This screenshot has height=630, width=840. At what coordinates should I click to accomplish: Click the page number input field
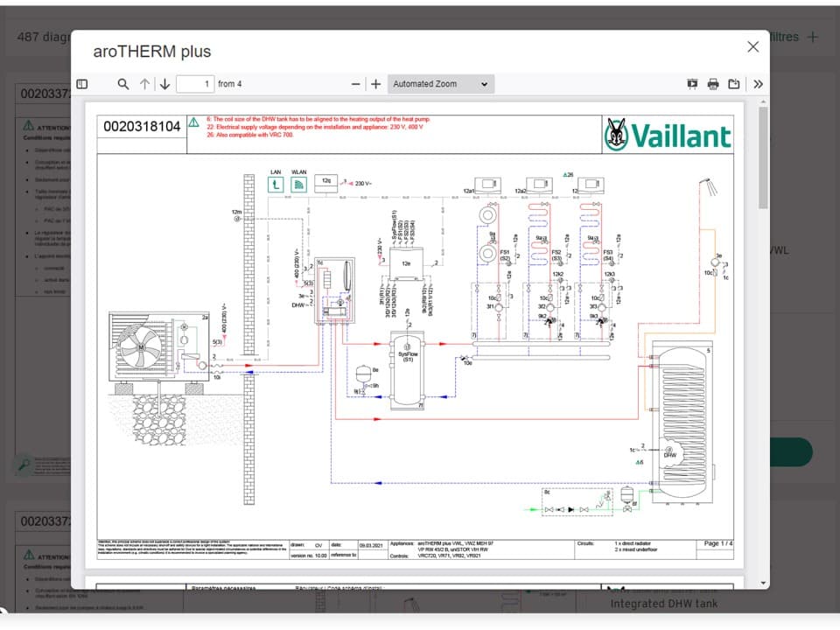coord(195,84)
